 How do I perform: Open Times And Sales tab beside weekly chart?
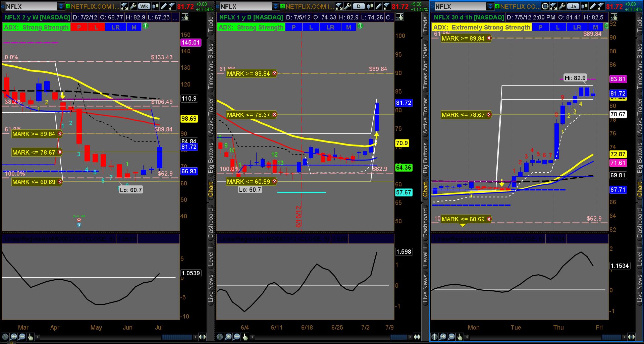pos(211,66)
